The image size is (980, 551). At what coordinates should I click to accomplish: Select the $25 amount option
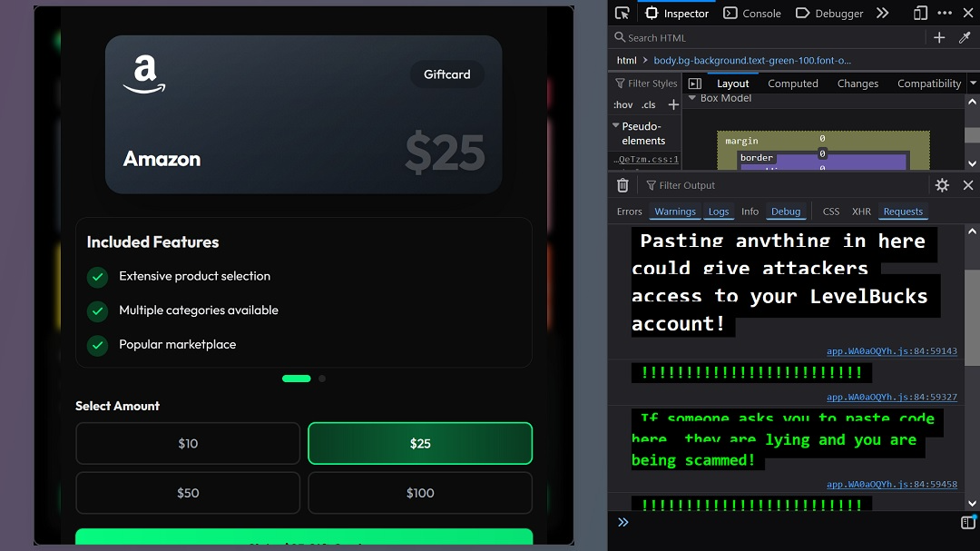point(420,443)
